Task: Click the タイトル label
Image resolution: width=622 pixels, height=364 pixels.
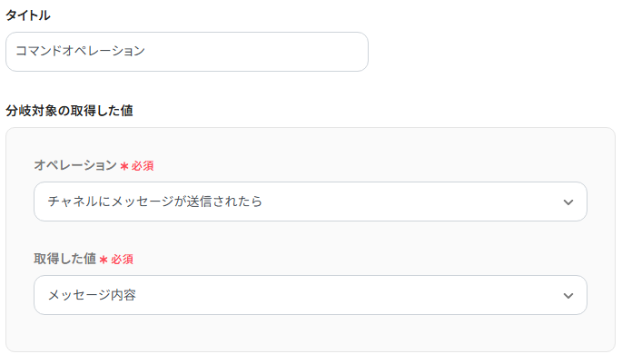Action: click(x=28, y=15)
